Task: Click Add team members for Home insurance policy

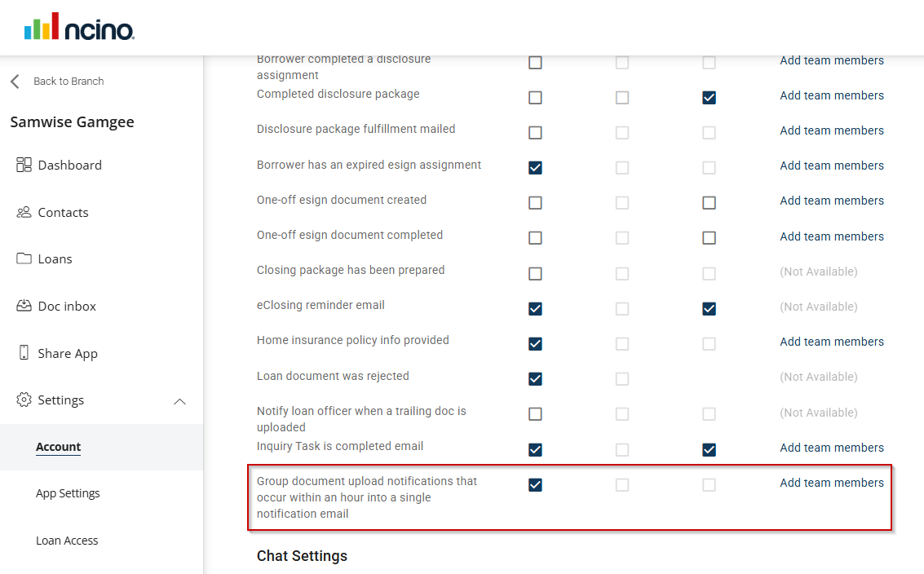Action: 831,342
